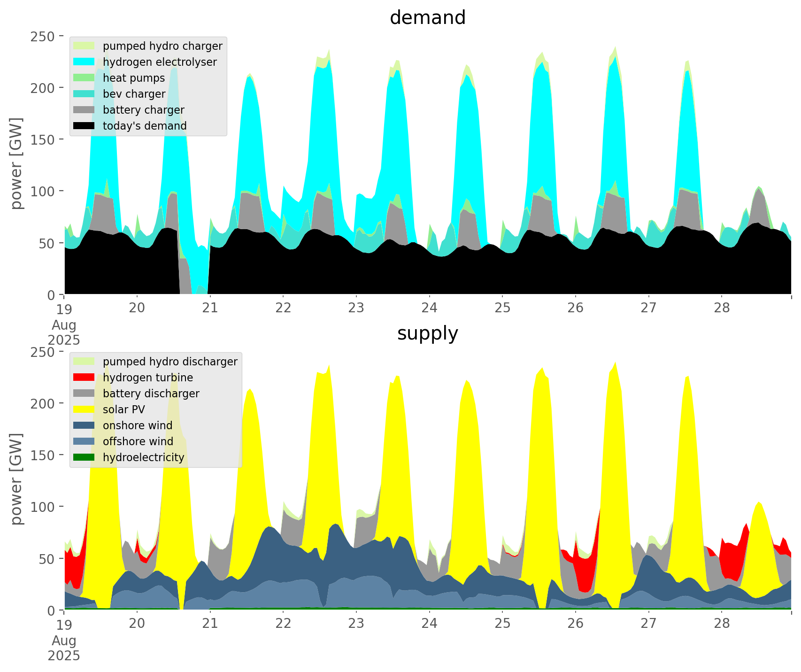Click the pumped hydro discharger legend label
This screenshot has height=672, width=801.
point(170,362)
